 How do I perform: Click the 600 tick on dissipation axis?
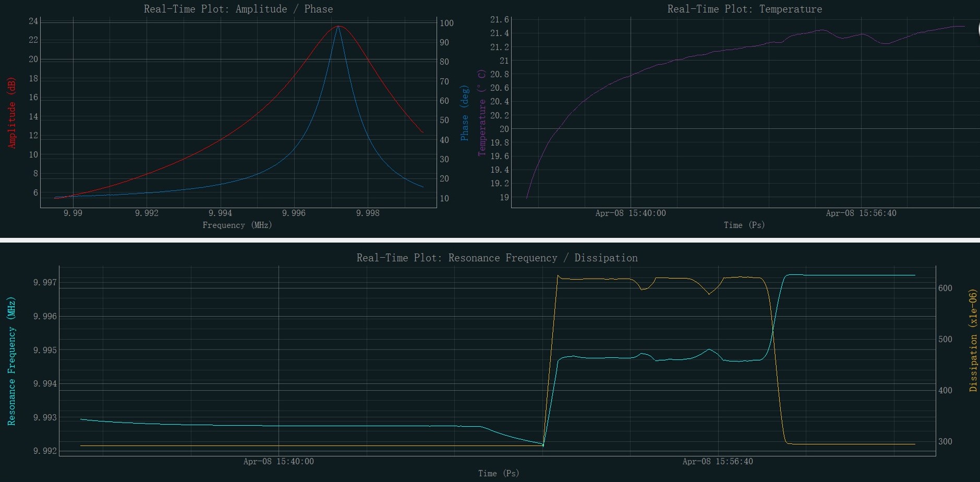[945, 288]
